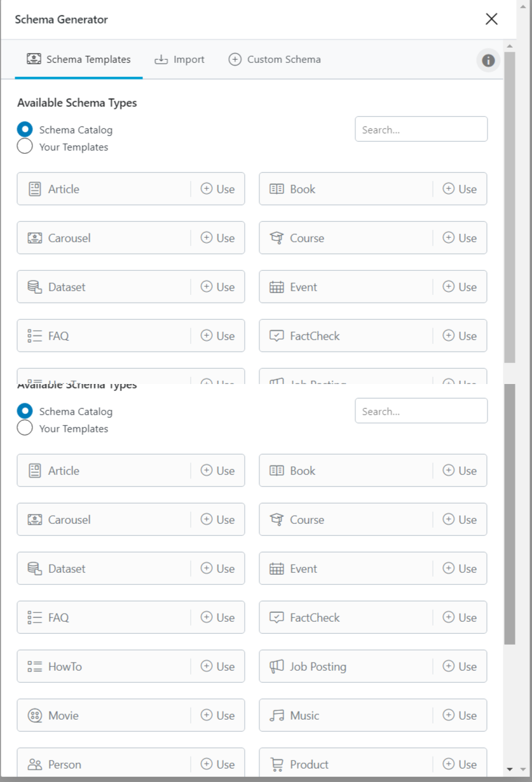Viewport: 532px width, 782px height.
Task: Select the topmost Your Templates radio button
Action: click(25, 147)
